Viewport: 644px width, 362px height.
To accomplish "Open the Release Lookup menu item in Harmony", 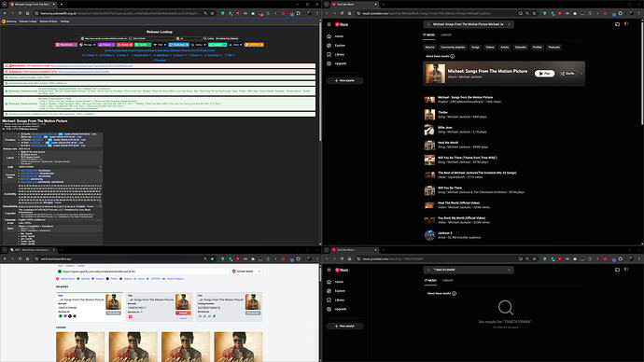I will (x=28, y=21).
